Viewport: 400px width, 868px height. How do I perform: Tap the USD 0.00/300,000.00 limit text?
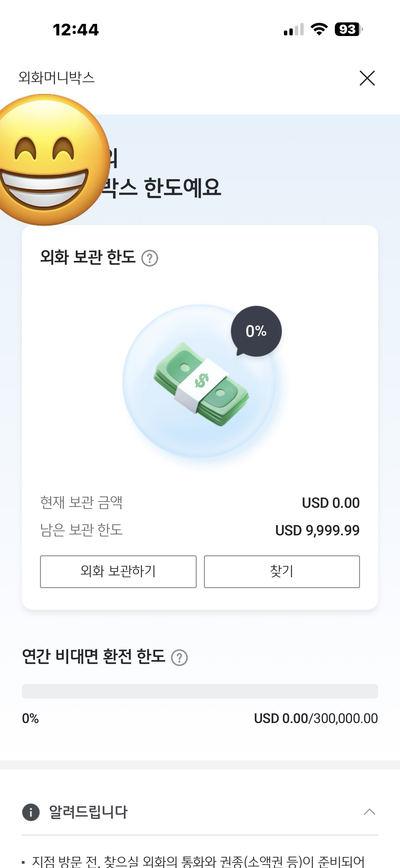(316, 718)
